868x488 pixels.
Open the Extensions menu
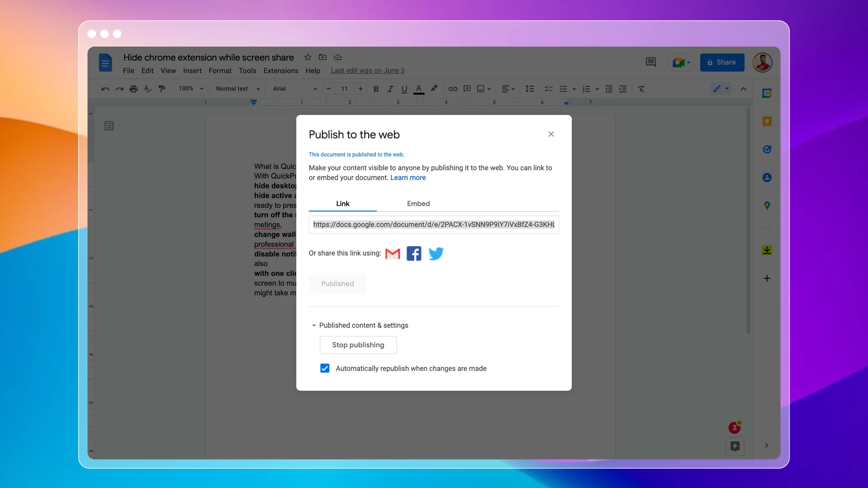pos(281,70)
